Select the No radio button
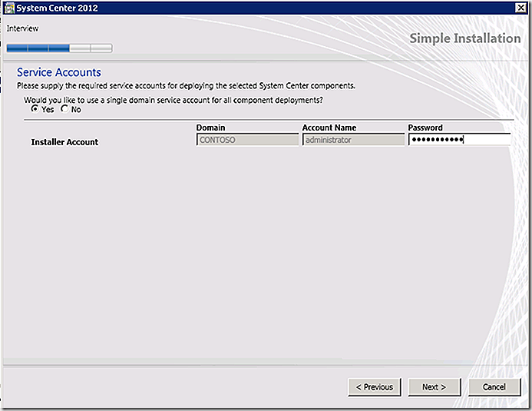This screenshot has height=411, width=532. coord(64,109)
